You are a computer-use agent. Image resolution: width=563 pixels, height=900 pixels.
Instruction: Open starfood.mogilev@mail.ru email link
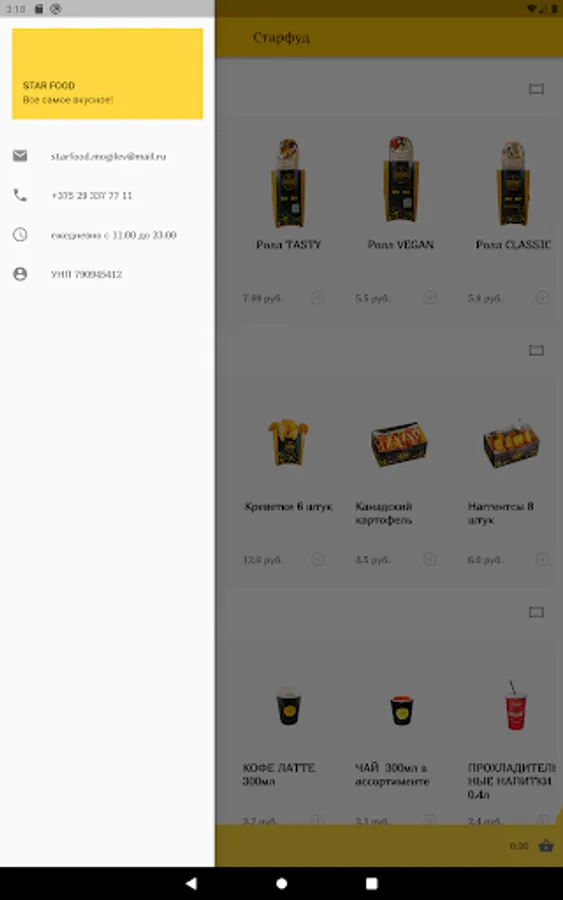pos(108,156)
